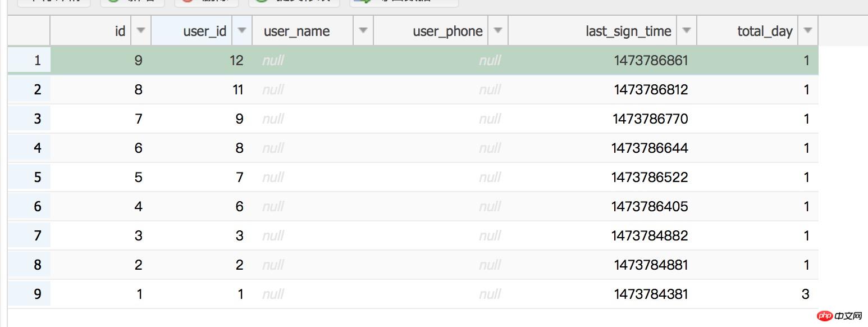Open the total_day column dropdown arrow
The height and width of the screenshot is (327, 868).
808,31
